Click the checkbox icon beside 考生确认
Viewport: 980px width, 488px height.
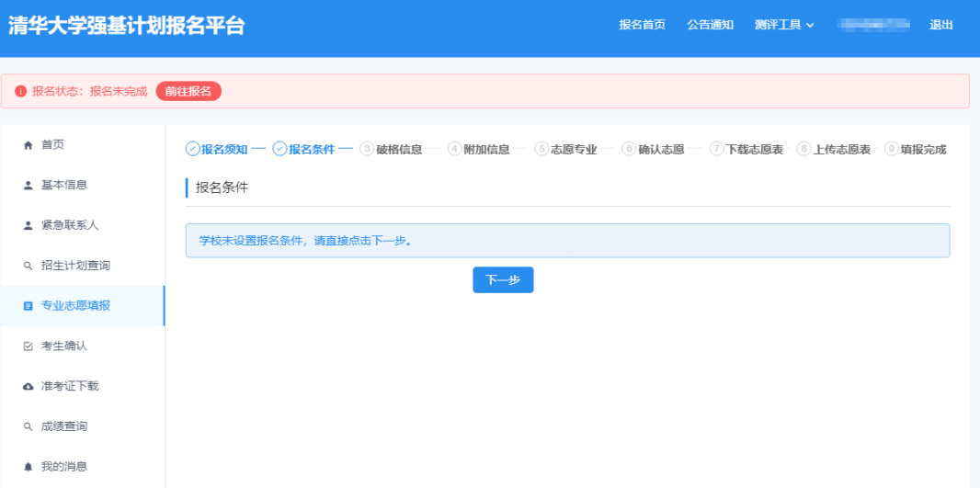pos(28,346)
